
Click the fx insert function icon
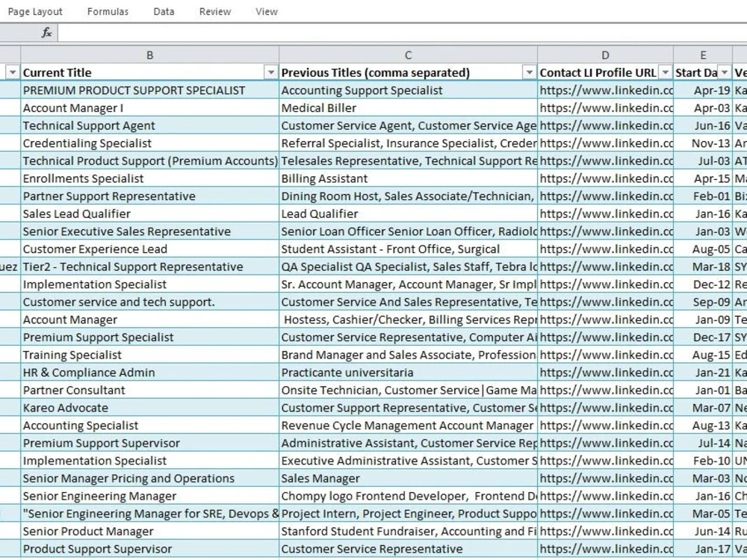(x=46, y=33)
